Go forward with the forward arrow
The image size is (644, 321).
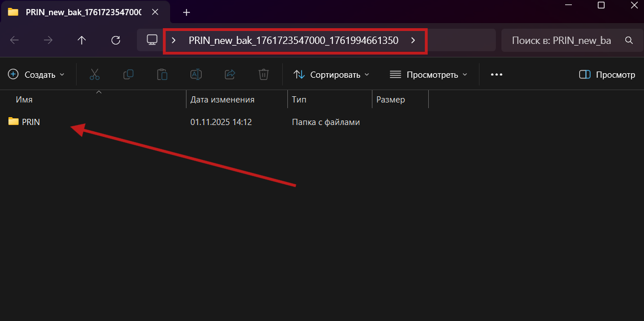[x=48, y=40]
